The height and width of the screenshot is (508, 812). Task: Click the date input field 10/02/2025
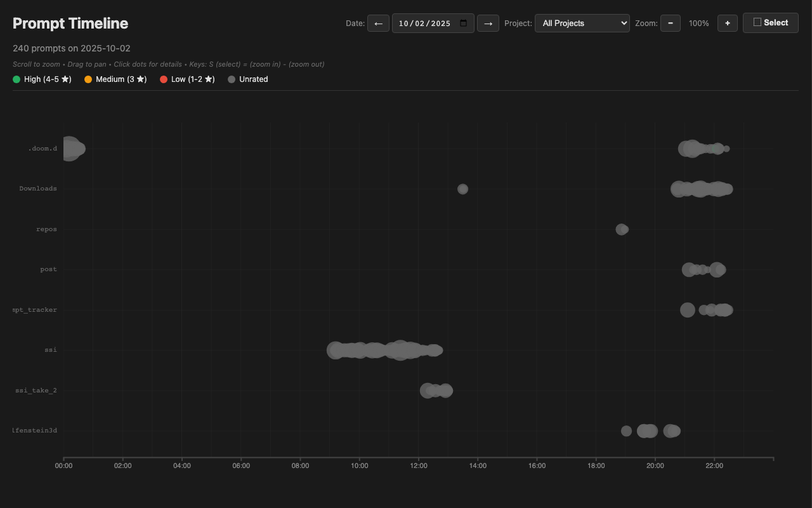tap(425, 23)
